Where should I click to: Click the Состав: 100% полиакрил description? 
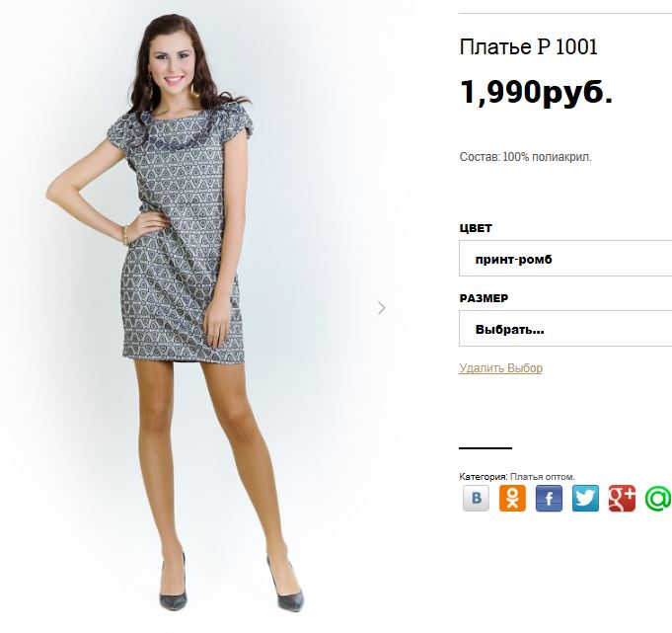525,157
